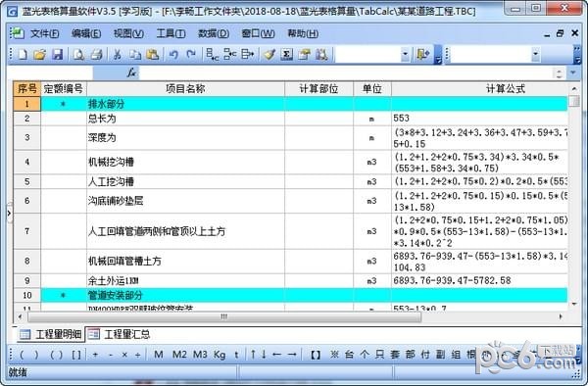
Task: Insert a left parenthesis symbol
Action: (x=22, y=354)
